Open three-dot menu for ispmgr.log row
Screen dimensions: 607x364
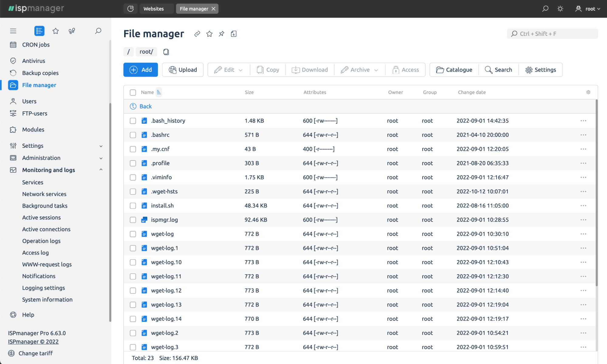pos(583,220)
